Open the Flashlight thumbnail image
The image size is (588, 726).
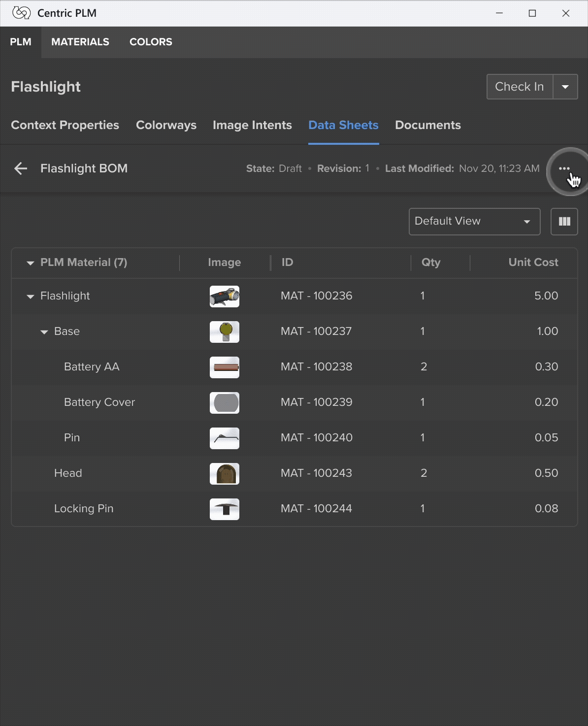point(225,297)
